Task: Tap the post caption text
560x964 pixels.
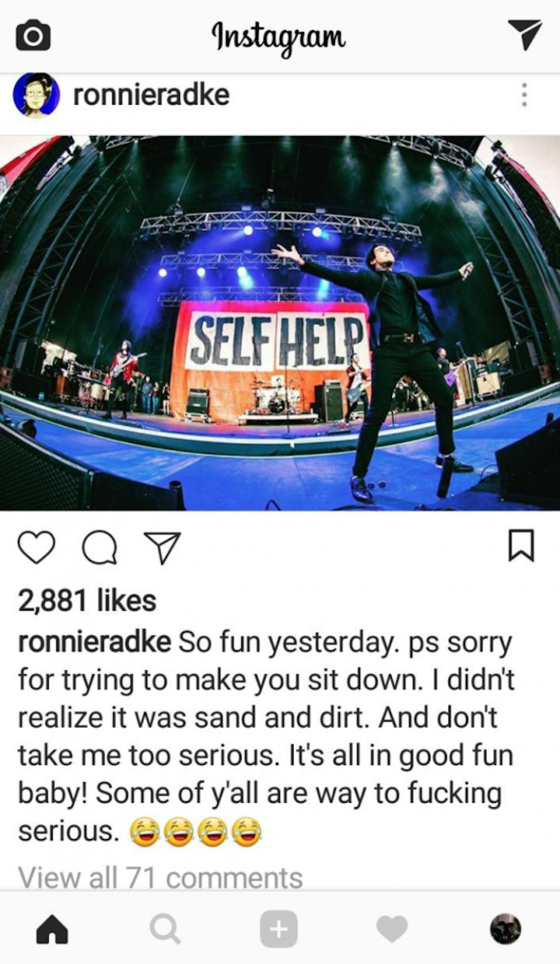Action: coord(266,736)
